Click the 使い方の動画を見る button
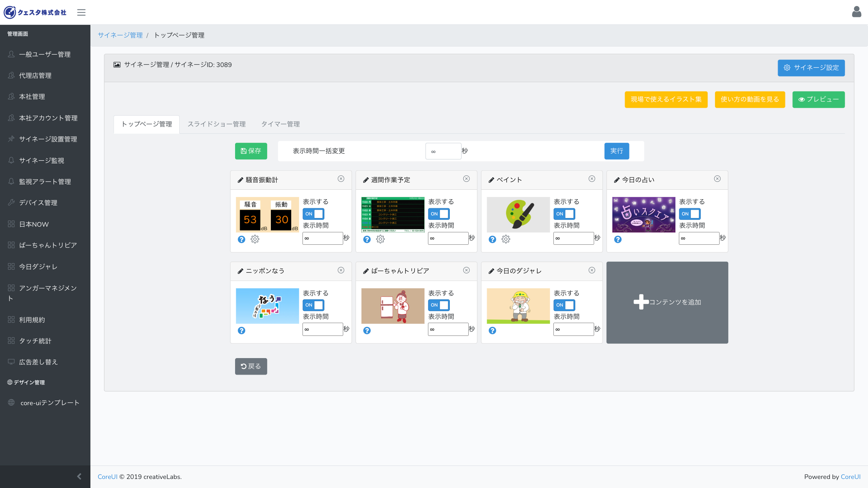 pos(750,99)
